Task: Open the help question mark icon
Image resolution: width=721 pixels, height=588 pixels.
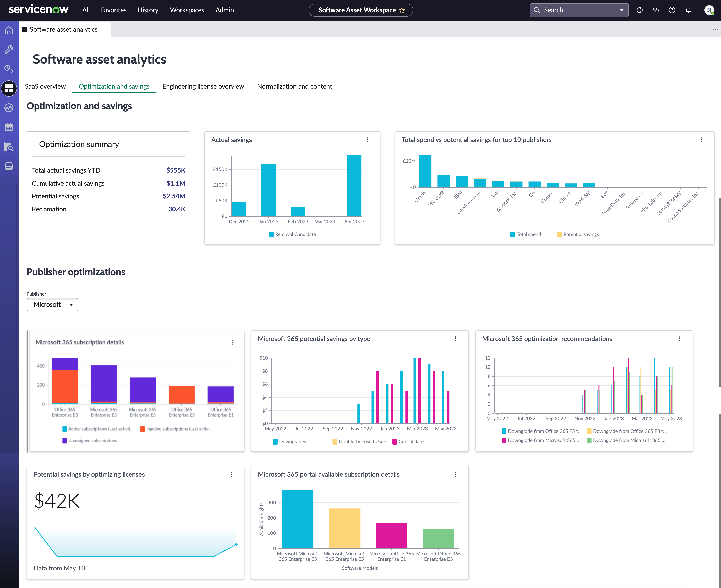Action: click(x=672, y=10)
